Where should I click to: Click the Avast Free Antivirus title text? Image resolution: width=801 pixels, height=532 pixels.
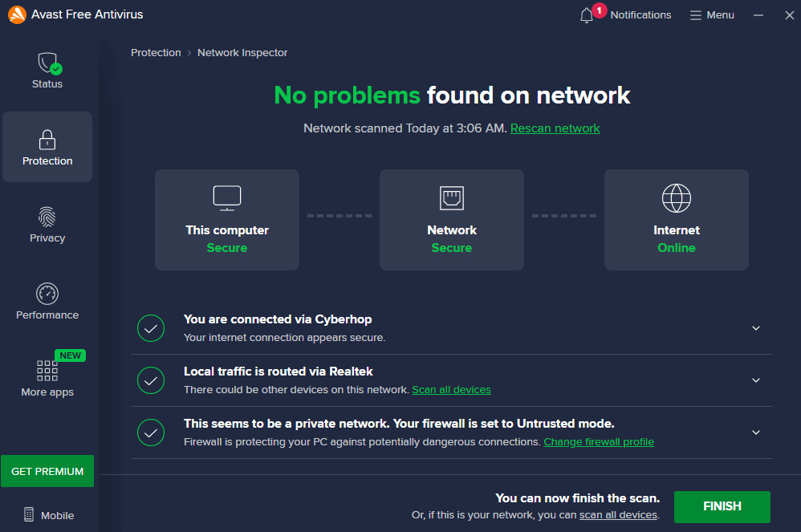tap(87, 14)
